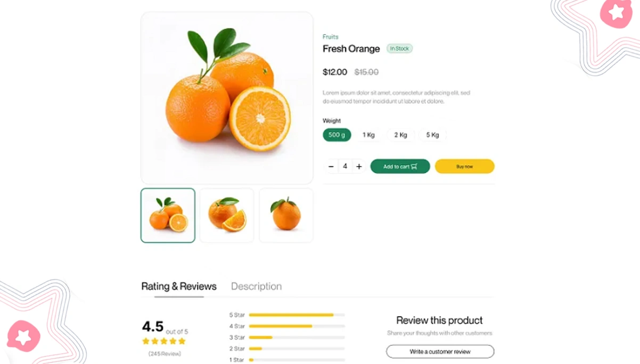Click the shopping cart icon inside Add to cart
This screenshot has height=364, width=640.
click(415, 166)
